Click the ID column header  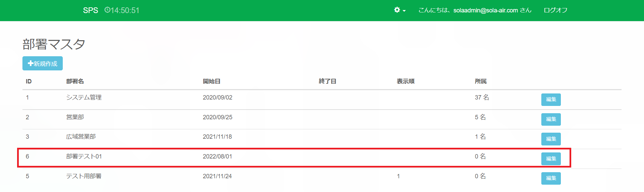point(29,81)
